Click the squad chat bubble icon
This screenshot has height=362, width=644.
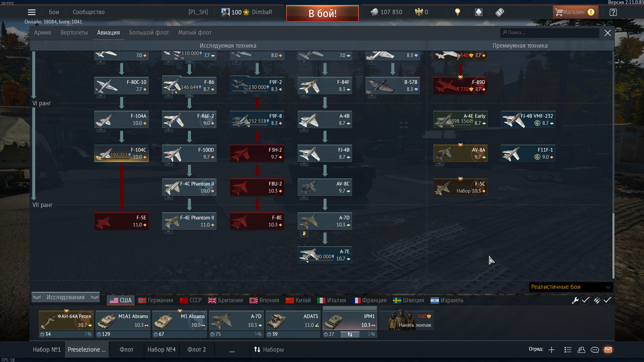tap(595, 350)
